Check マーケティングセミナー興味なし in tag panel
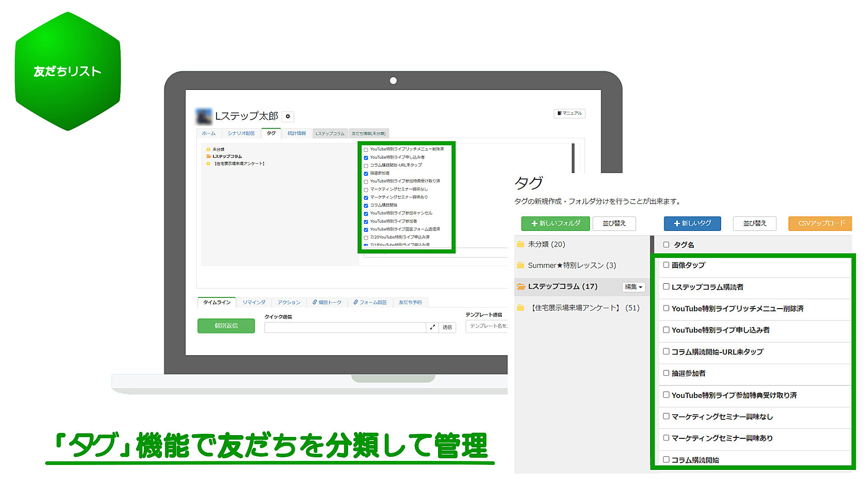Viewport: 868px width, 488px height. [666, 416]
